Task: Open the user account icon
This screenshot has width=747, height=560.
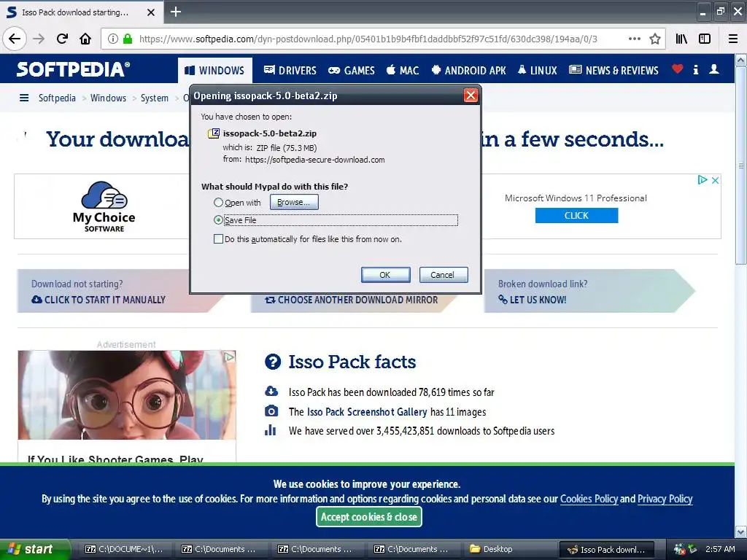Action: [x=714, y=69]
